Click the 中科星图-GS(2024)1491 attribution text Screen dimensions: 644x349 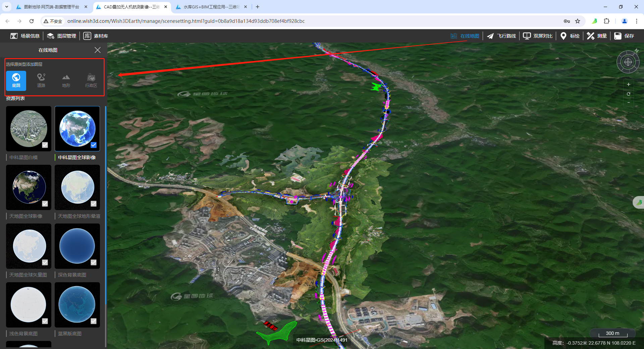[322, 340]
